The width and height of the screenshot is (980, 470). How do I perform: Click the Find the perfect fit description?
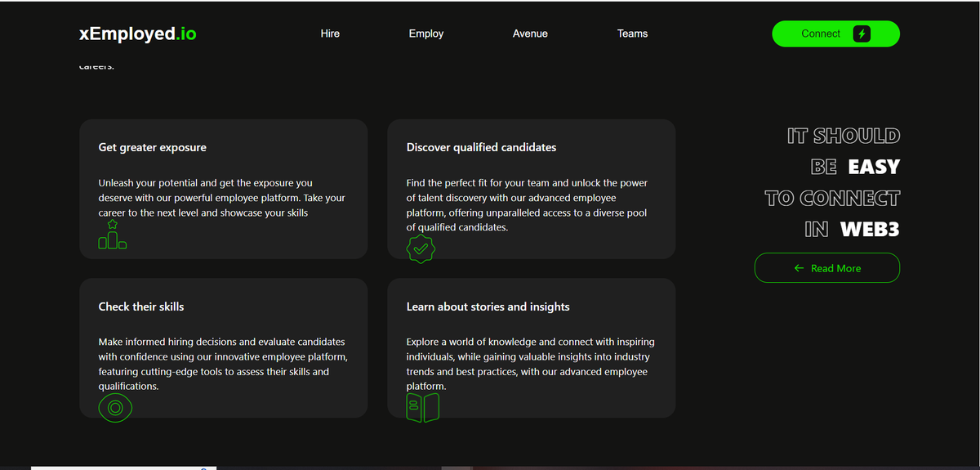click(527, 205)
